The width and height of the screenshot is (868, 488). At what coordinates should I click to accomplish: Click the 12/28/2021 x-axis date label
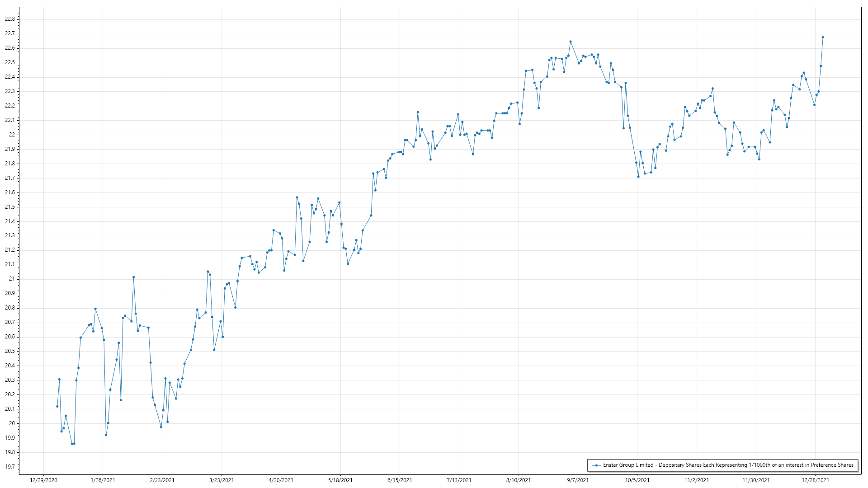point(815,480)
